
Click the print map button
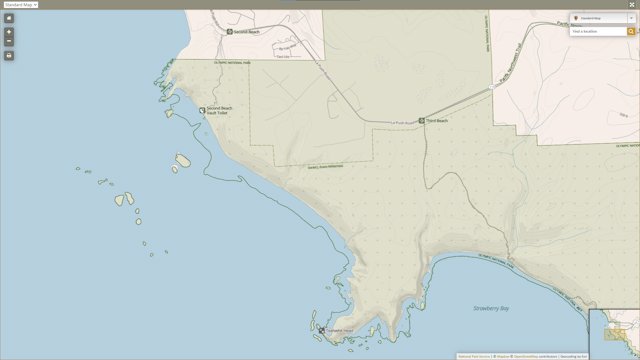coord(9,56)
